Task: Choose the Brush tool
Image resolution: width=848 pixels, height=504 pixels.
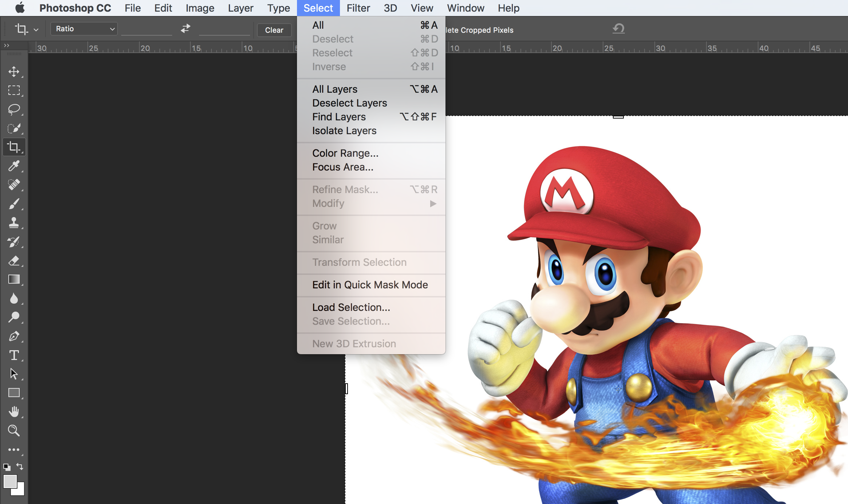Action: point(14,204)
